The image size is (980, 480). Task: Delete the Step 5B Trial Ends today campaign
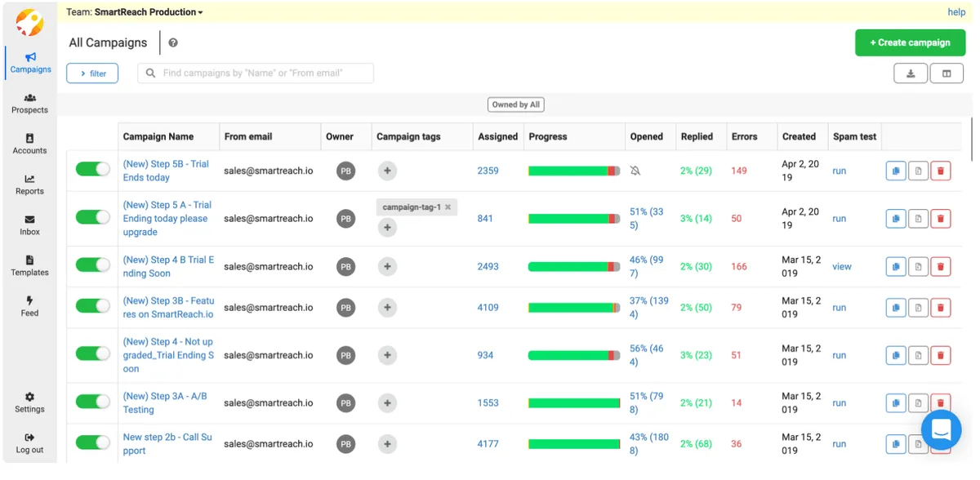[940, 171]
